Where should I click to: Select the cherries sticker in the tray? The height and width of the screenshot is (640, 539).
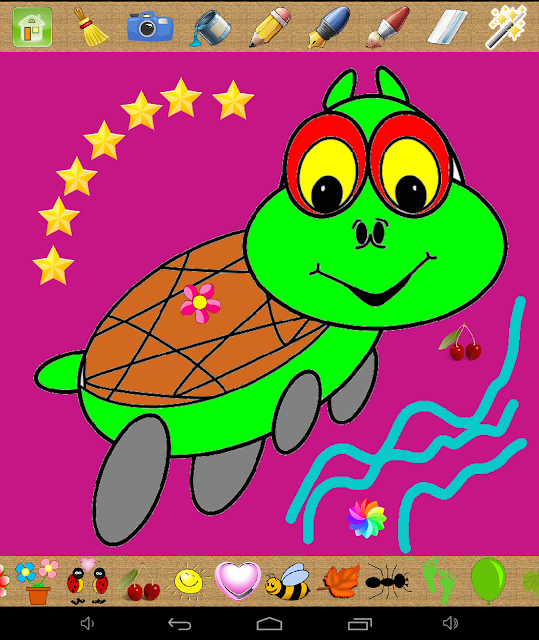click(138, 582)
